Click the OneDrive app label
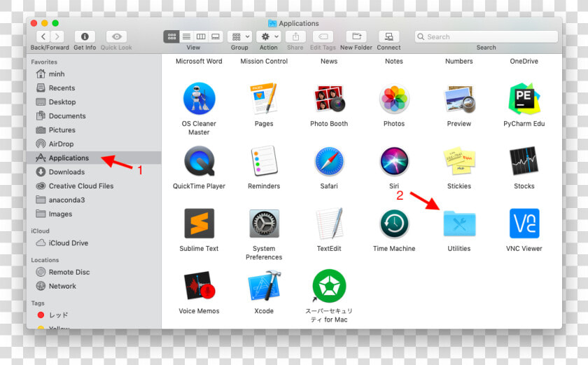The image size is (588, 365). coord(524,61)
